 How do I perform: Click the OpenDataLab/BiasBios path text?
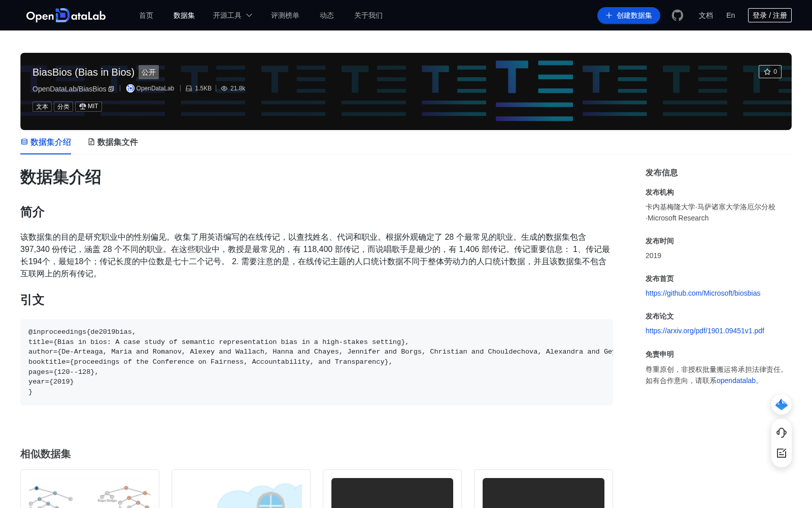pos(70,89)
